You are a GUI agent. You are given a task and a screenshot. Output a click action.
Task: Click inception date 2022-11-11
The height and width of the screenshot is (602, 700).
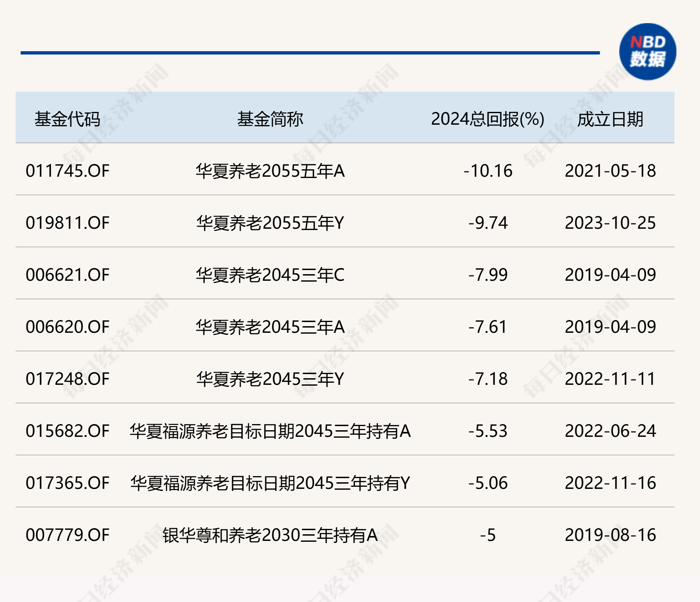point(610,379)
